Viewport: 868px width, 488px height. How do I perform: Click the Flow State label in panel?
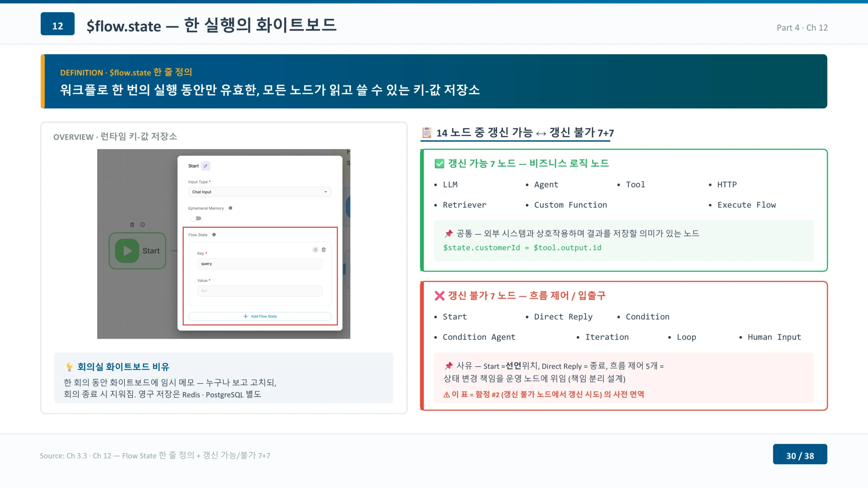coord(198,235)
